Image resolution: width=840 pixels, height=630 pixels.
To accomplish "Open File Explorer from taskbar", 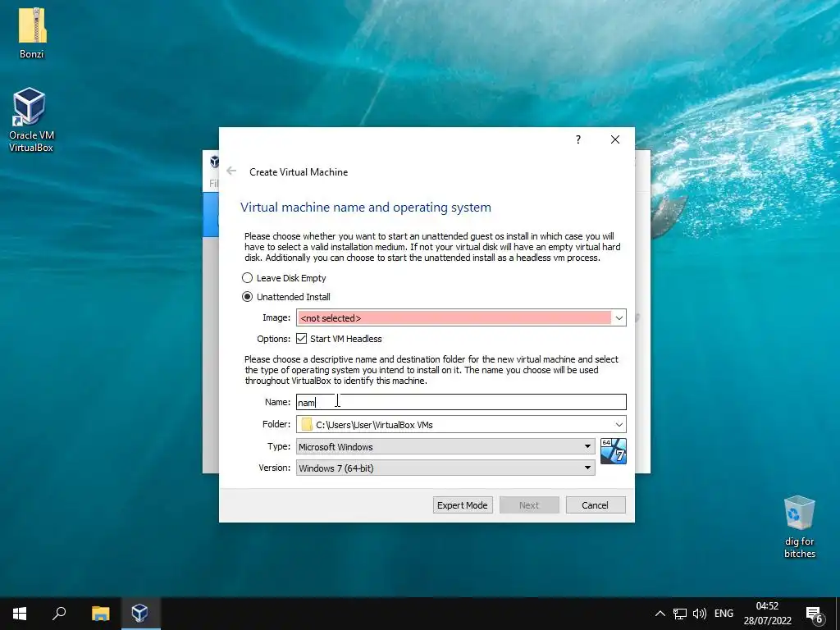I will pyautogui.click(x=100, y=614).
